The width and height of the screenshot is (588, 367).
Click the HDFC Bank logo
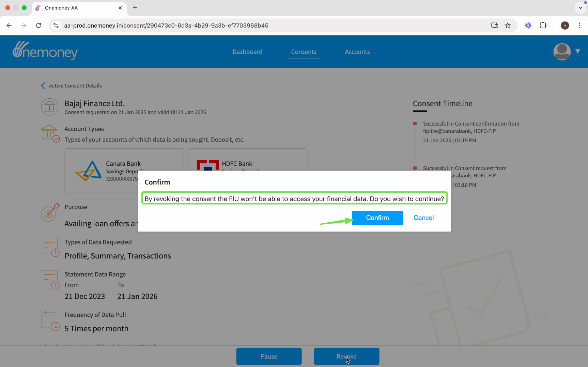pyautogui.click(x=208, y=165)
